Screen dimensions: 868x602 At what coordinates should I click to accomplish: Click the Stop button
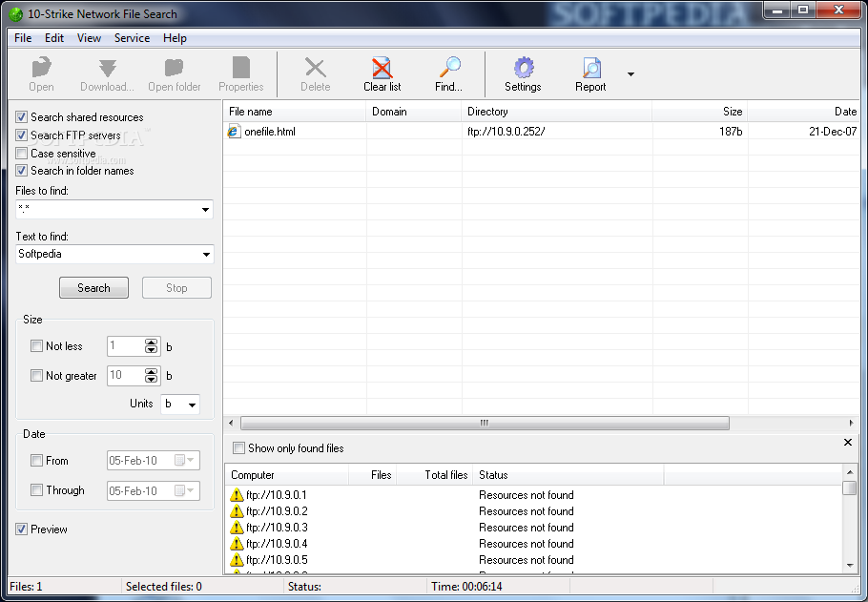point(176,287)
